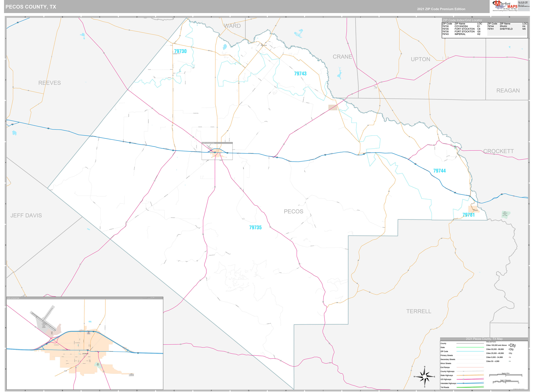Click the Exit Ramps legend entry

click(445, 367)
